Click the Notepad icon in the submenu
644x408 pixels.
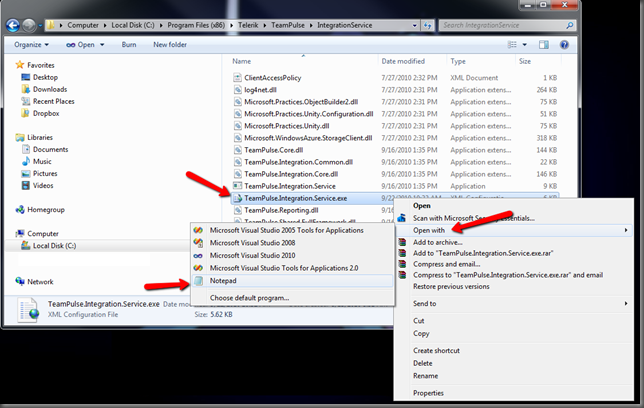(x=198, y=281)
